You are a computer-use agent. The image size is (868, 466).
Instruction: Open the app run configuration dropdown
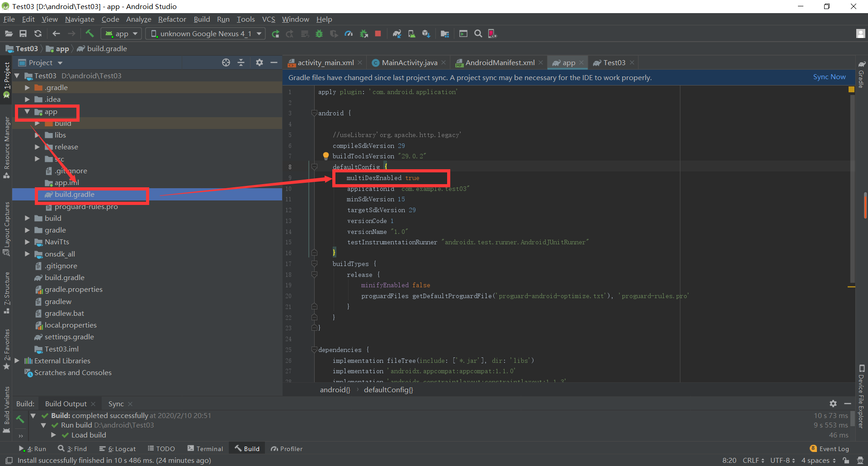click(121, 33)
